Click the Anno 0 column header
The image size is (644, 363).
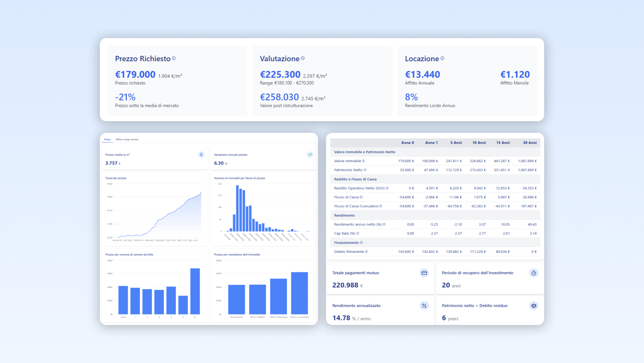click(x=407, y=143)
